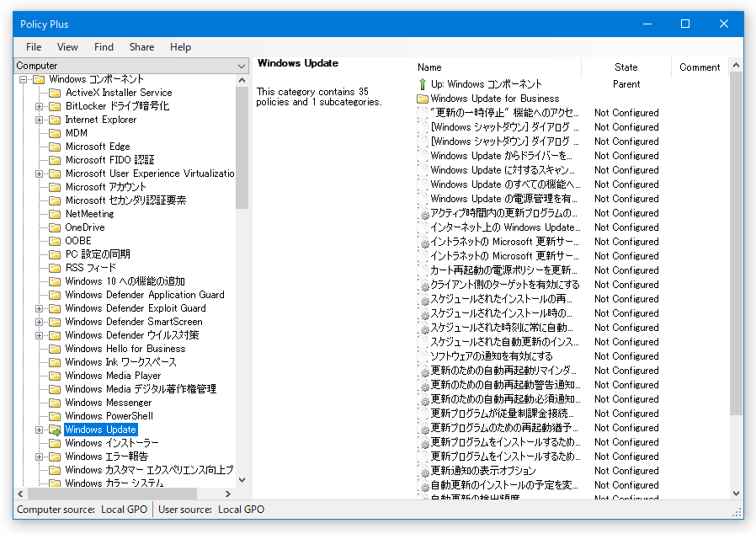Click policy icon for スケジュールされた時刻に常に自動

[423, 328]
